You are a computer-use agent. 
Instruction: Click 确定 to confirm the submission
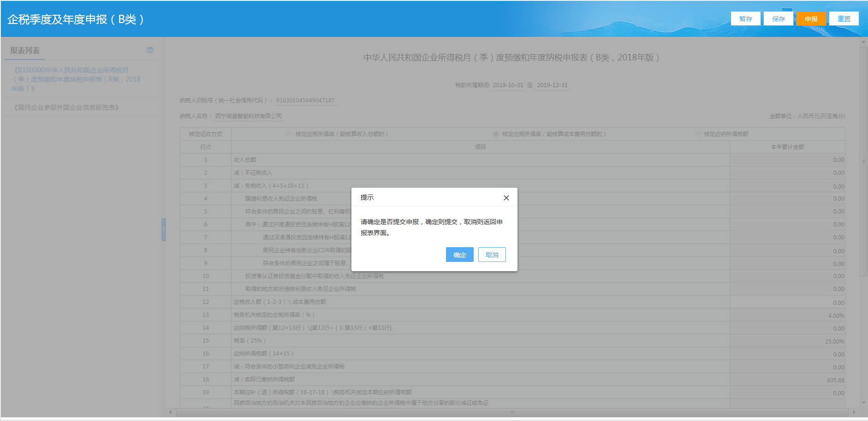(x=459, y=254)
